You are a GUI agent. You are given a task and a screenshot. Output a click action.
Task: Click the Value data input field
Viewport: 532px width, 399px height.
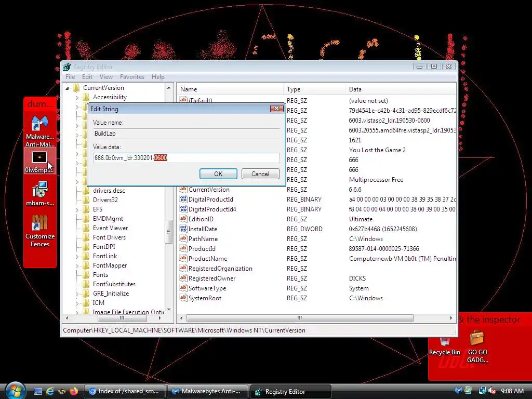pos(187,158)
